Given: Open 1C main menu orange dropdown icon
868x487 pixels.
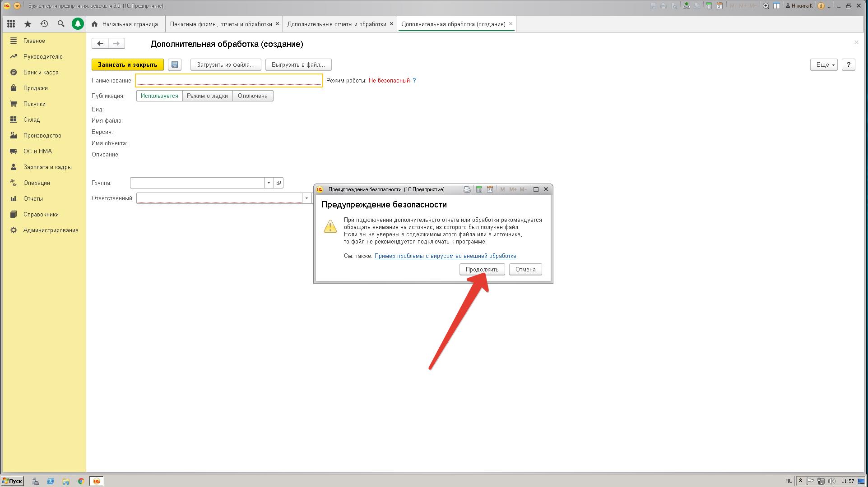Looking at the screenshot, I should tap(17, 6).
